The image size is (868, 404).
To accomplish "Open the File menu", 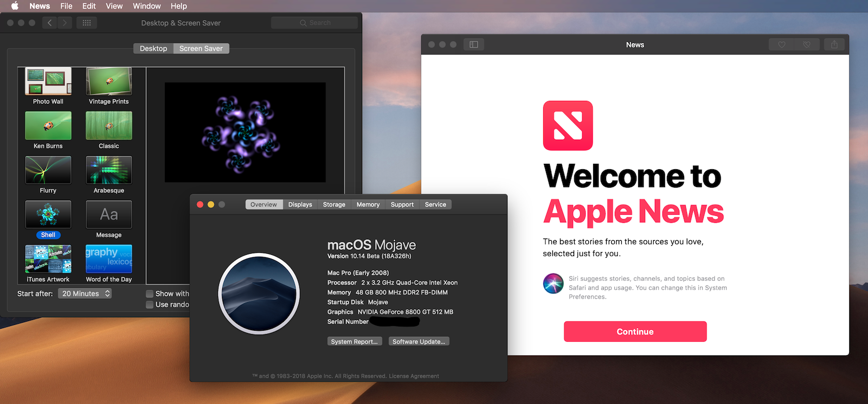I will [66, 6].
